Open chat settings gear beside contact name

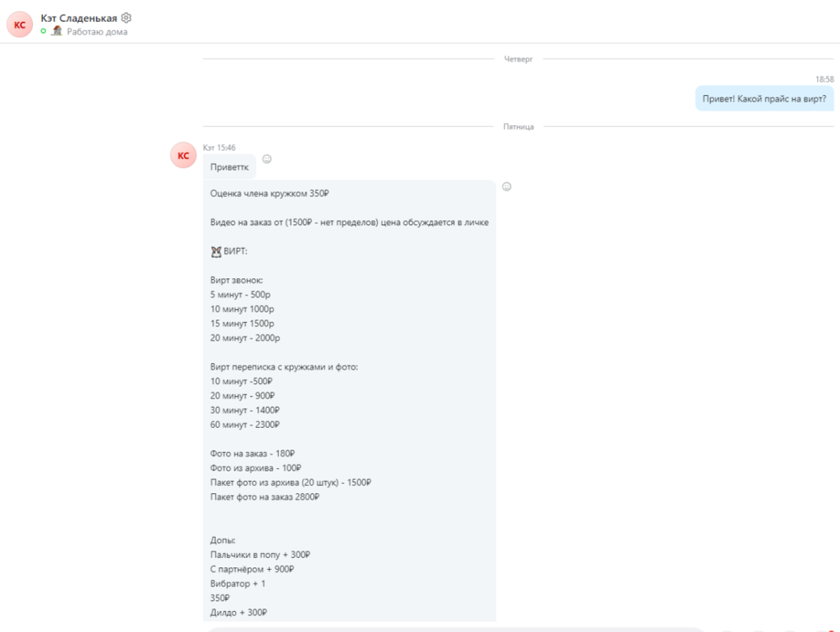[127, 18]
